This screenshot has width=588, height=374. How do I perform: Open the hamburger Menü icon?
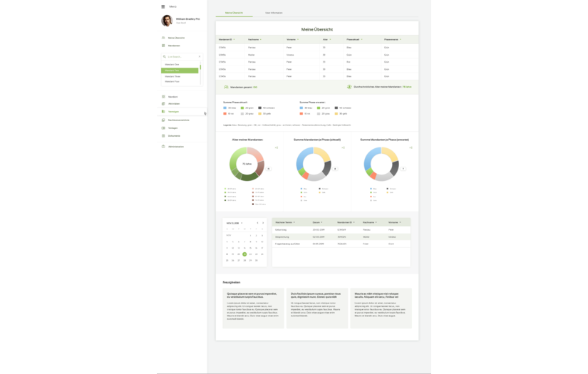163,6
